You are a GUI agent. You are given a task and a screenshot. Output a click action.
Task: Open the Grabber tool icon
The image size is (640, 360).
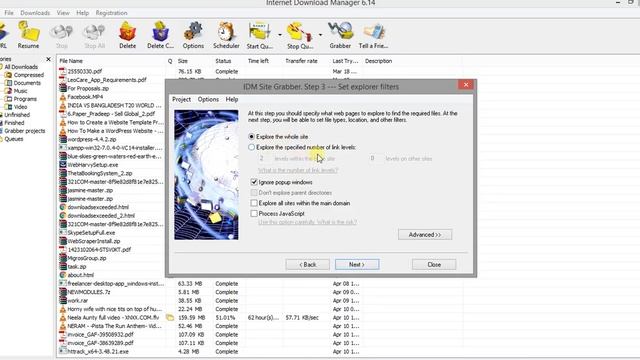(x=340, y=35)
